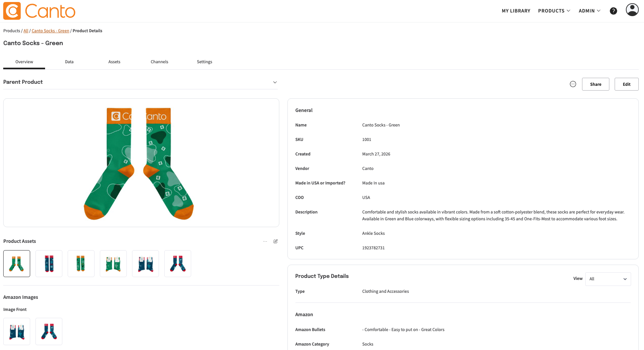
Task: Click the SKU value 1001
Action: tap(367, 139)
